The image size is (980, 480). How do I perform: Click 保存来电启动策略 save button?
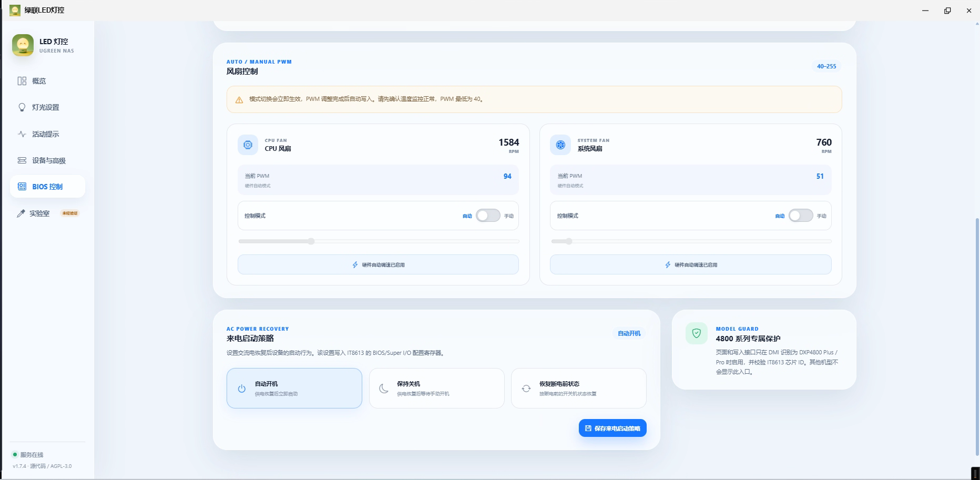[x=612, y=428]
